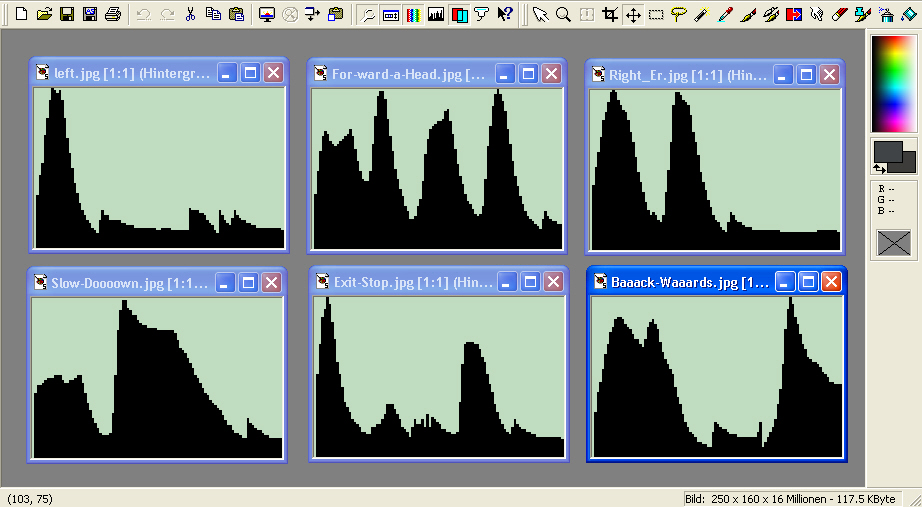Viewport: 922px width, 507px height.
Task: Toggle the color palette panel visibility
Action: 413,14
